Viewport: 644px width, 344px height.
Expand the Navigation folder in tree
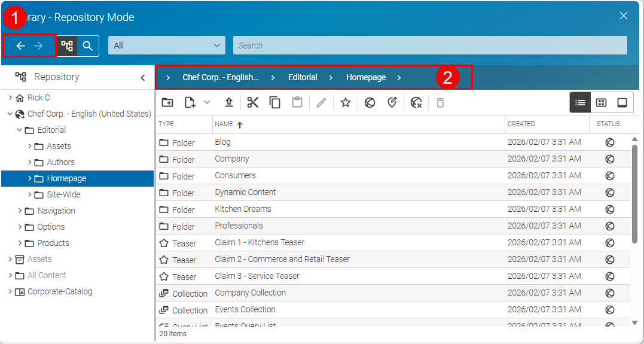click(20, 211)
